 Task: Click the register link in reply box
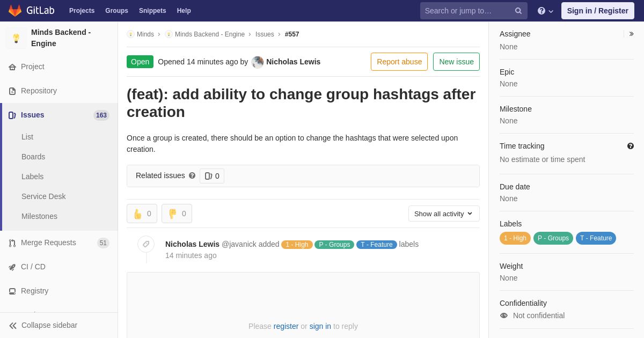[x=286, y=326]
